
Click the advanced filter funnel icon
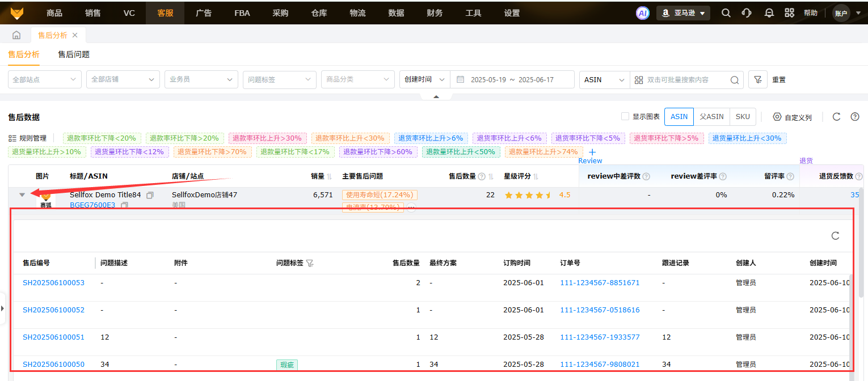pyautogui.click(x=757, y=80)
